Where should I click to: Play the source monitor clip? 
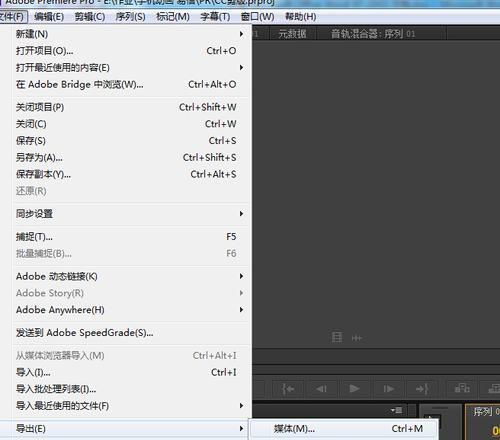click(x=354, y=389)
